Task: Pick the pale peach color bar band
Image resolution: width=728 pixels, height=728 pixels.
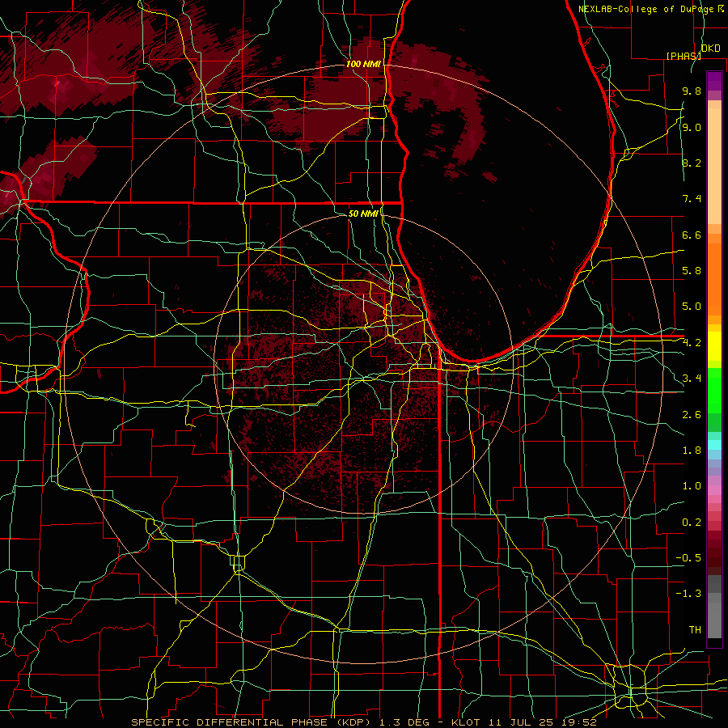Action: 714,167
